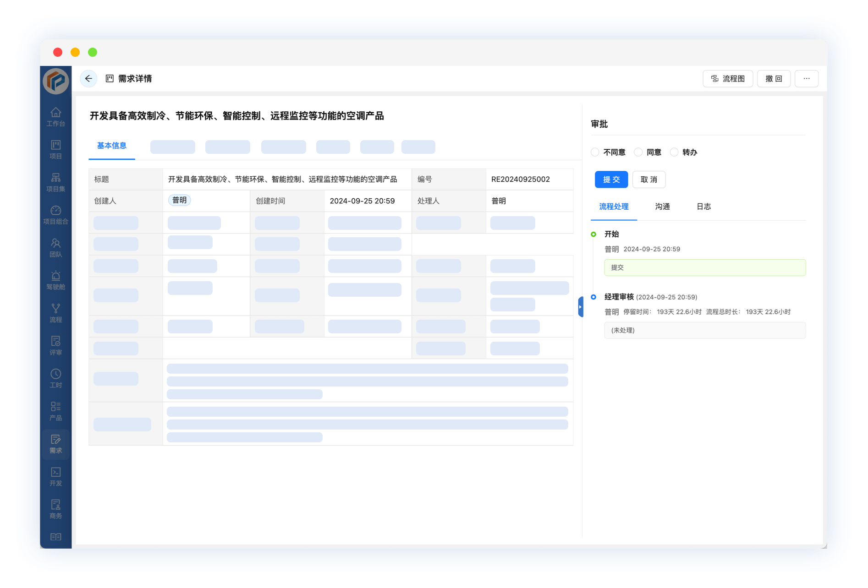This screenshot has height=588, width=868.
Task: Click the 需求详情 page title icon
Action: 110,79
